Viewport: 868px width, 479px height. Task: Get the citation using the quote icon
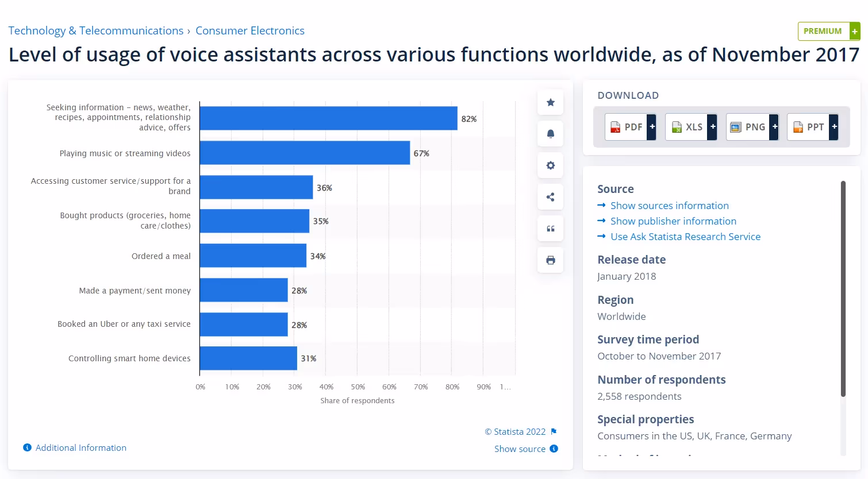(550, 228)
